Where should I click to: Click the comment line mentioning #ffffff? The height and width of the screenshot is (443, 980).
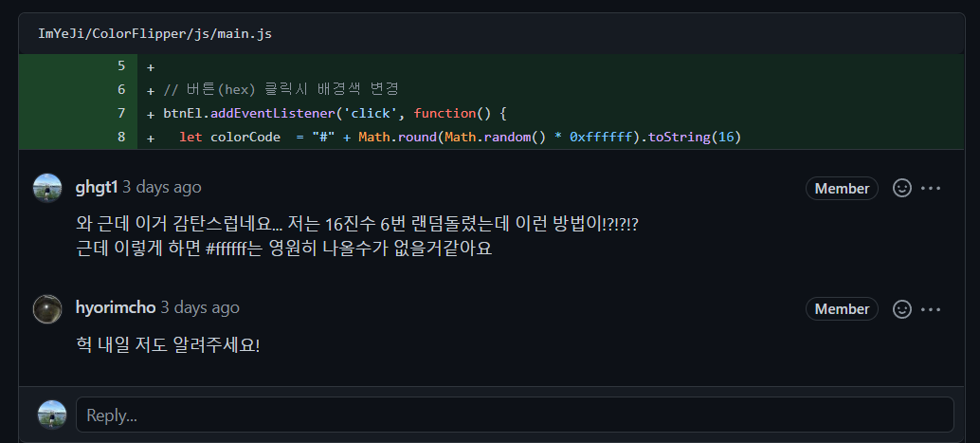[x=283, y=249]
